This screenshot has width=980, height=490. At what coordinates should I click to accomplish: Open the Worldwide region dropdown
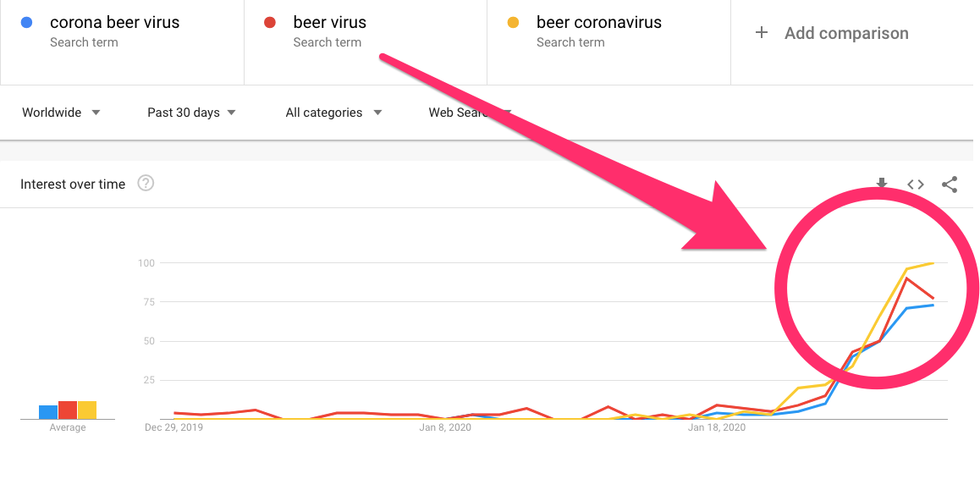(x=61, y=113)
